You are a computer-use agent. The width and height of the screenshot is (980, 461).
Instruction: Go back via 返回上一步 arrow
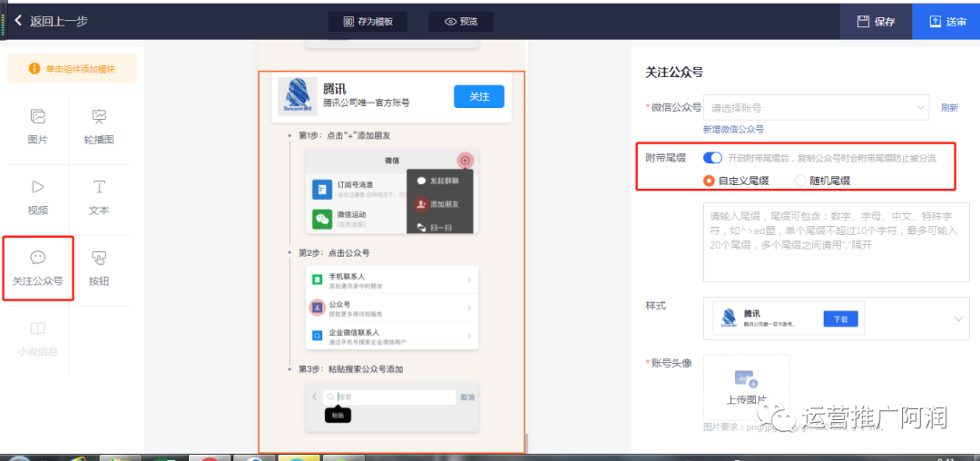[x=18, y=21]
